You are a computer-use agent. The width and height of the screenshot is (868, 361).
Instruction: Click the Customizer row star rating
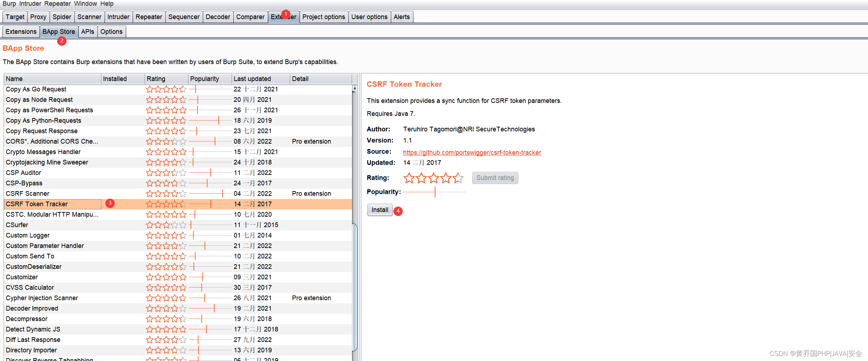[x=166, y=277]
